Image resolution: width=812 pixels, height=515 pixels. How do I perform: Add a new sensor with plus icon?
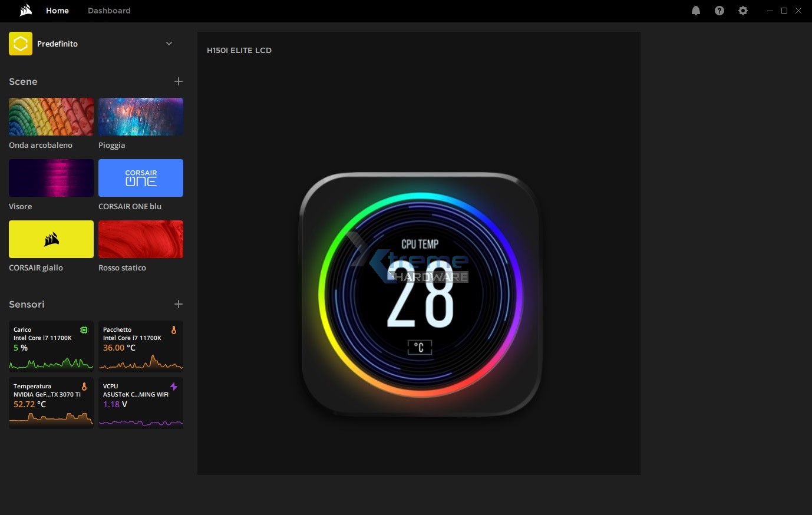(x=179, y=304)
